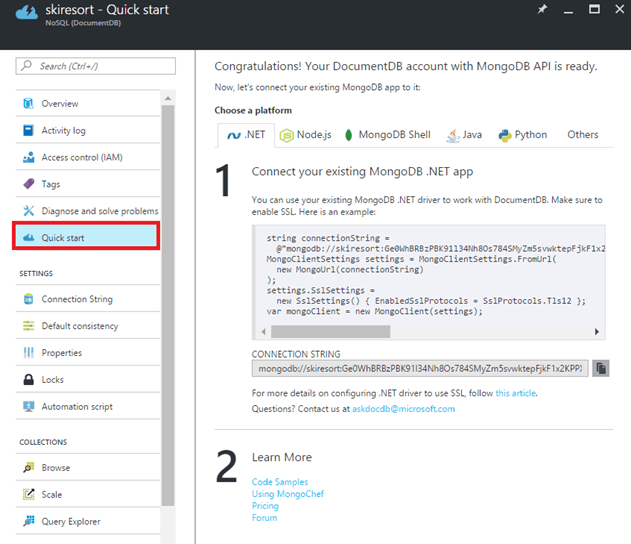Open the Forum link

click(264, 518)
